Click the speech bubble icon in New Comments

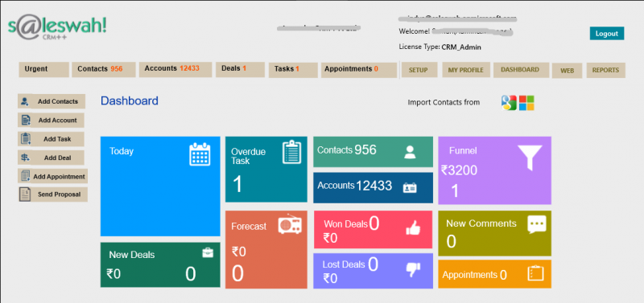click(537, 224)
